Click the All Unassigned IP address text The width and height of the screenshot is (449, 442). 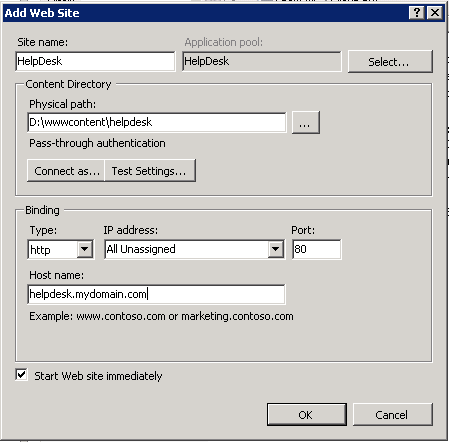[141, 249]
